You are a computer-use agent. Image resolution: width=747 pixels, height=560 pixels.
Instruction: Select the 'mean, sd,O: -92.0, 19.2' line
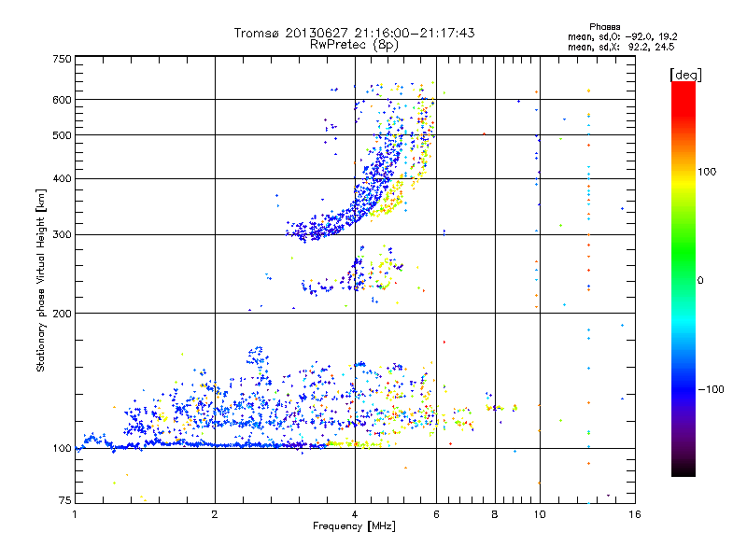[x=622, y=36]
